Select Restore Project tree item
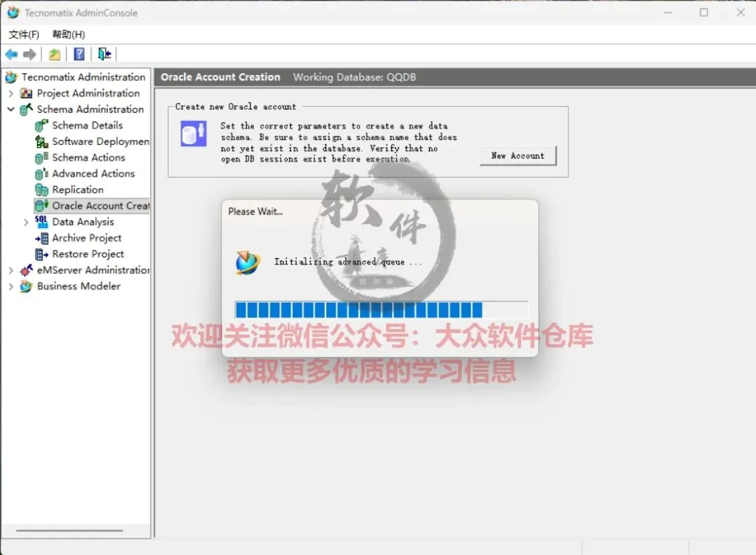Screen dimensions: 756x555 coord(87,254)
